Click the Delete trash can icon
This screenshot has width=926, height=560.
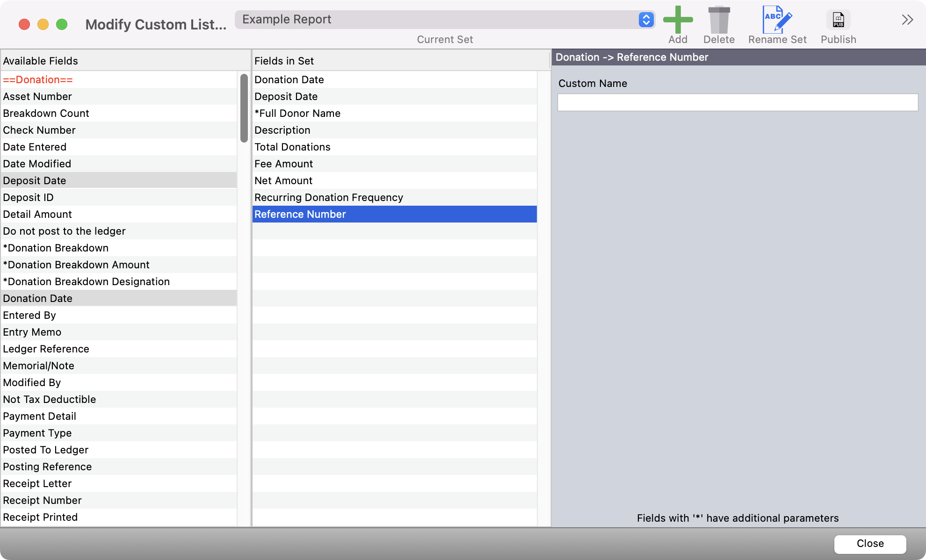(719, 20)
